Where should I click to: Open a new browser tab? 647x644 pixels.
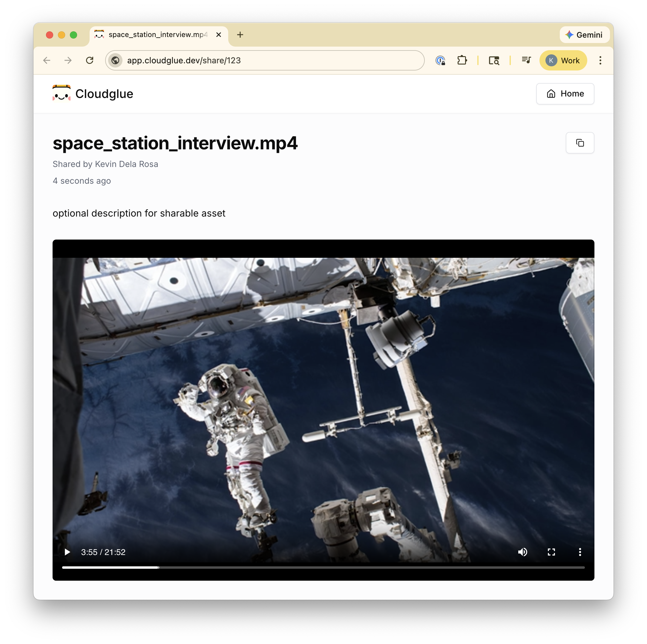[x=240, y=35]
